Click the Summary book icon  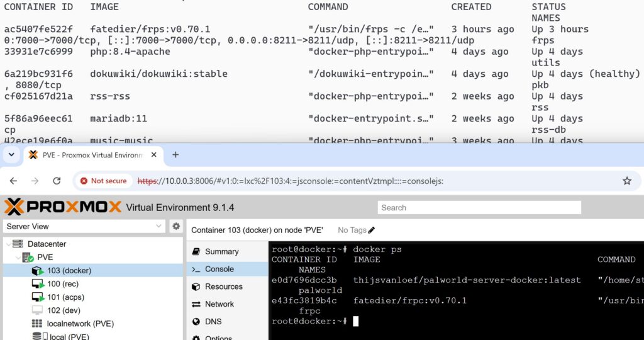coord(196,252)
